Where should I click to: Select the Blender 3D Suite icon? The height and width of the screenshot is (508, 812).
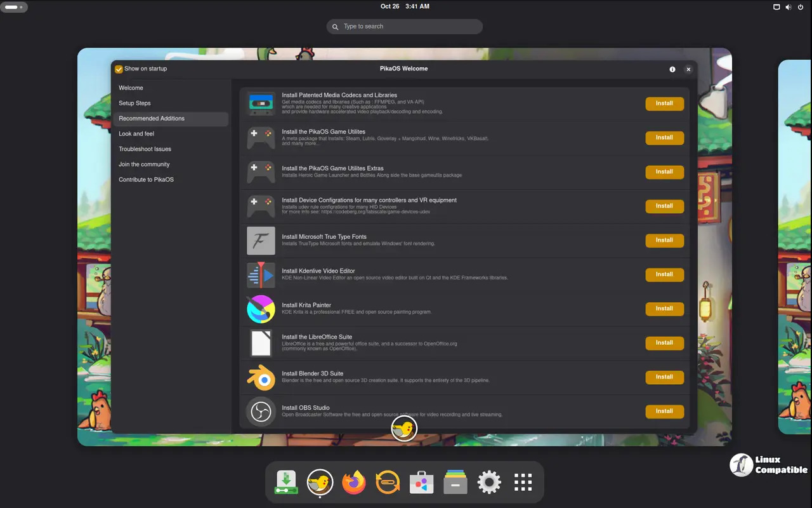[x=261, y=377]
